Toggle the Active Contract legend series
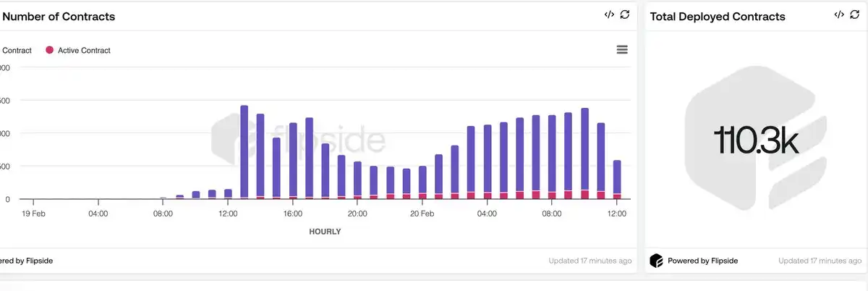The height and width of the screenshot is (291, 868). [x=83, y=51]
